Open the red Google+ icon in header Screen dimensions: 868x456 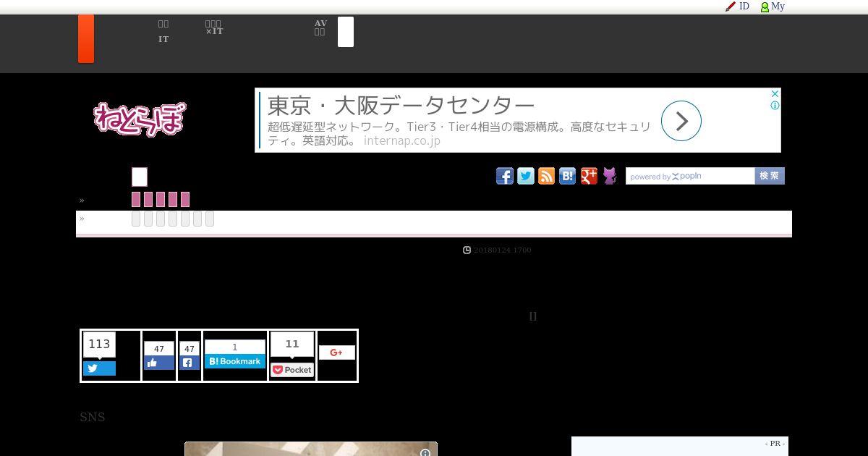[589, 176]
